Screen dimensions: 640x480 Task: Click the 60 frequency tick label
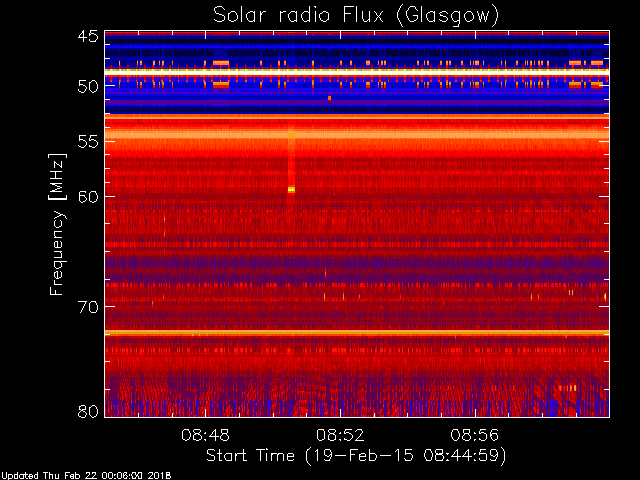point(88,197)
